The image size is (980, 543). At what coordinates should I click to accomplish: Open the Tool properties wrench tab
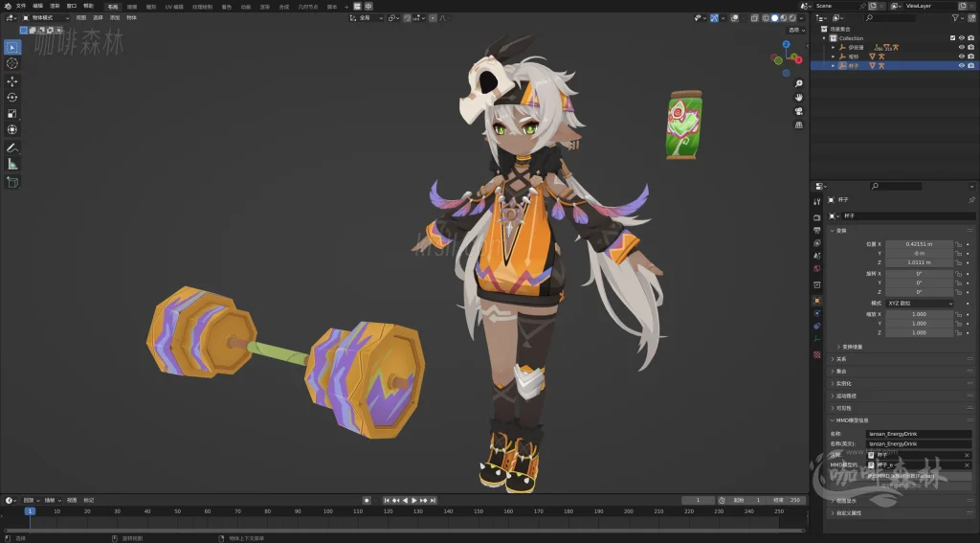point(817,201)
